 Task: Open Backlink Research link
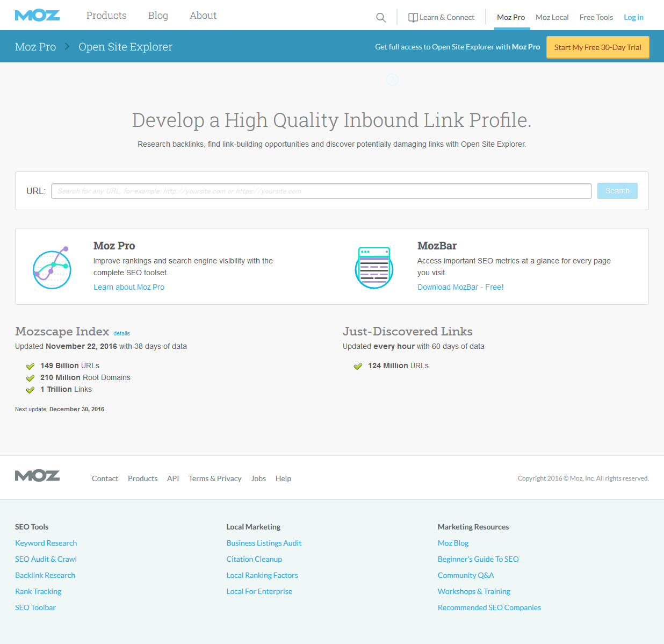(45, 575)
